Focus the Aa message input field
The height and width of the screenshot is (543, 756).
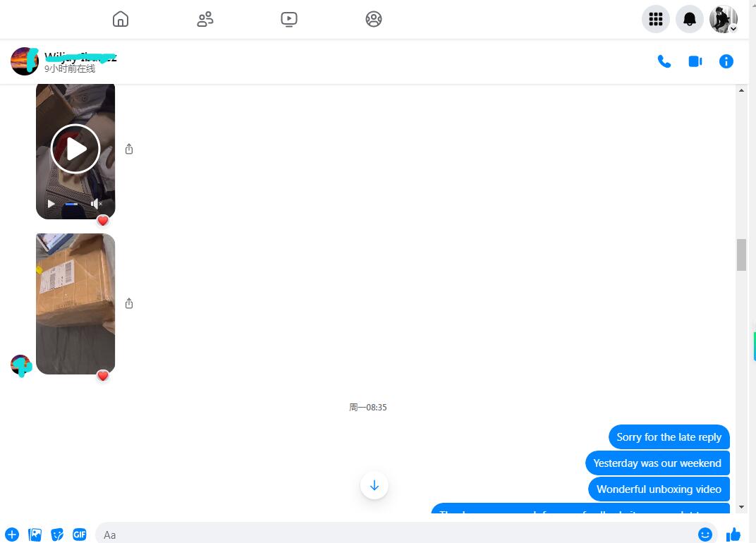(395, 535)
